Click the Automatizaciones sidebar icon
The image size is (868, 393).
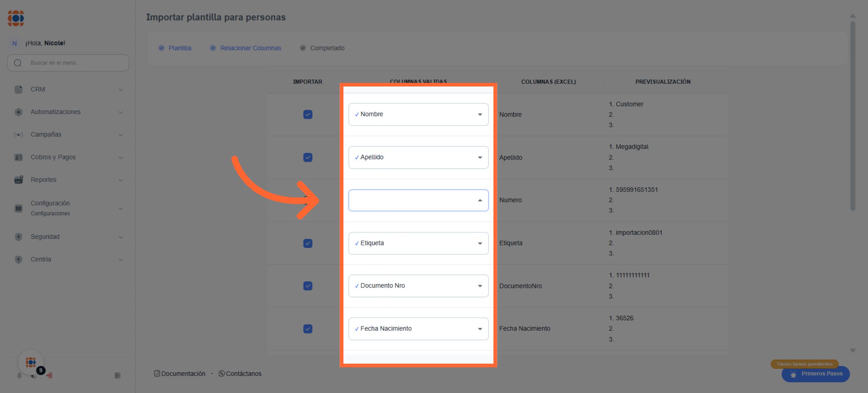pos(18,112)
